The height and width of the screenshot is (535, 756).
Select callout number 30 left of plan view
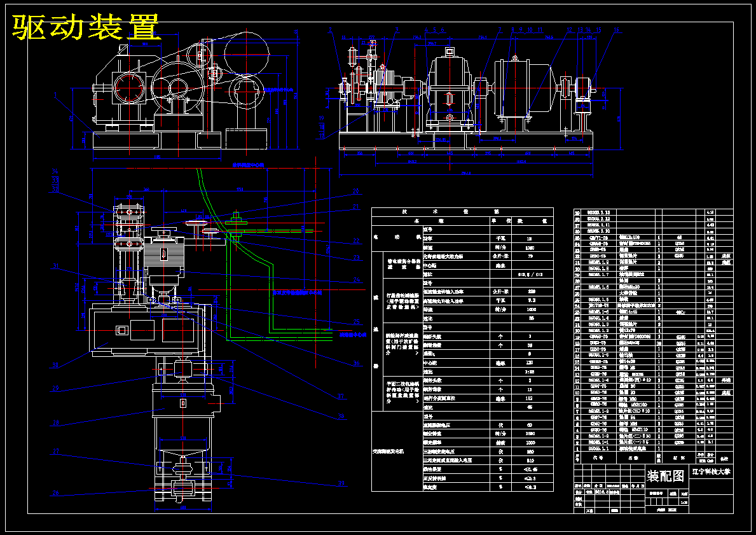pyautogui.click(x=55, y=366)
